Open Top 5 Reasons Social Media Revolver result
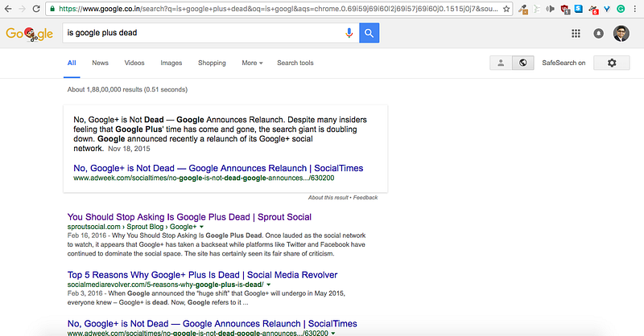This screenshot has width=644, height=336. pos(203,275)
